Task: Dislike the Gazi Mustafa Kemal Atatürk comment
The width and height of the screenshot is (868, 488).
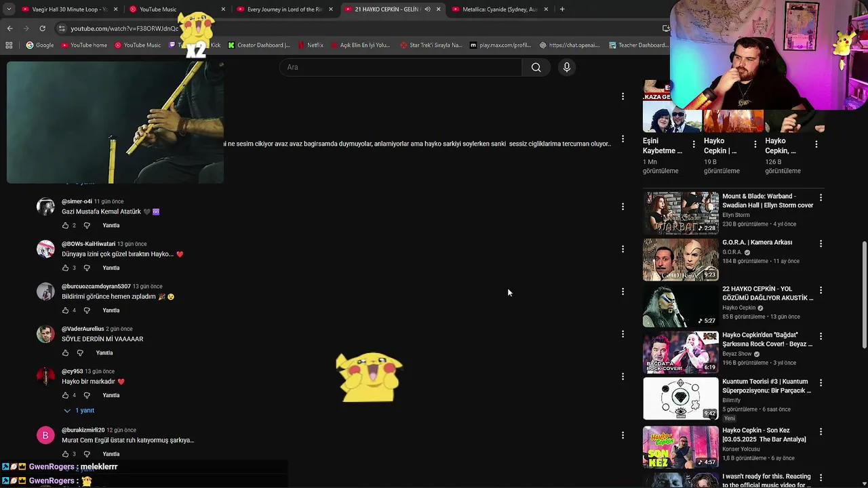Action: [x=87, y=225]
